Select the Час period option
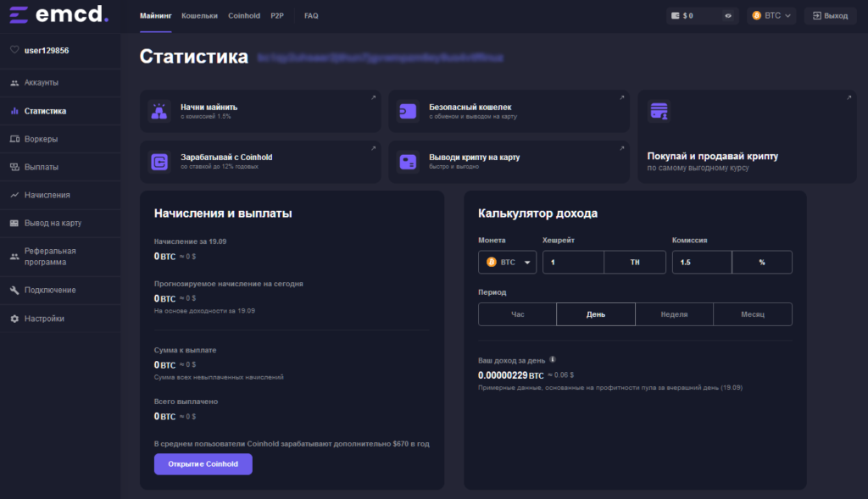Viewport: 868px width, 499px height. [x=517, y=314]
